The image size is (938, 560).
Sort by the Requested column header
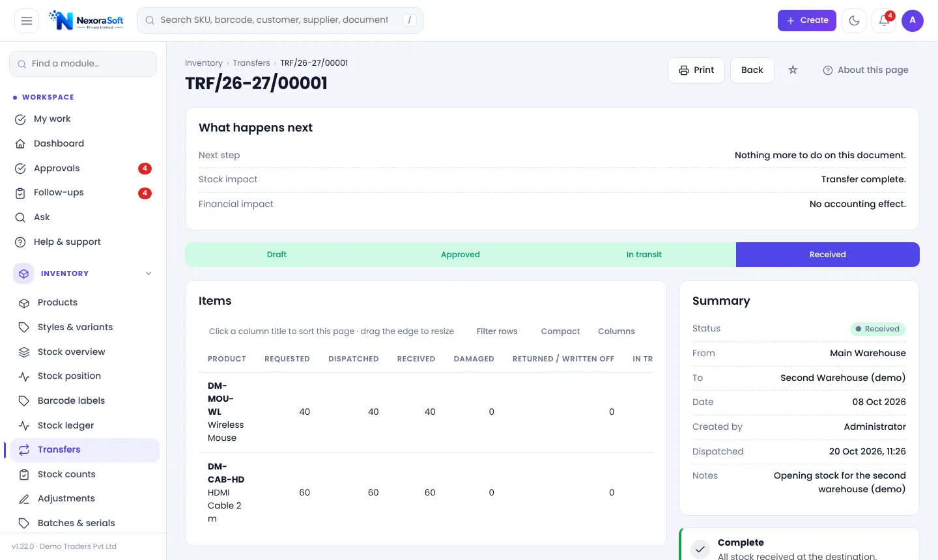click(x=287, y=359)
